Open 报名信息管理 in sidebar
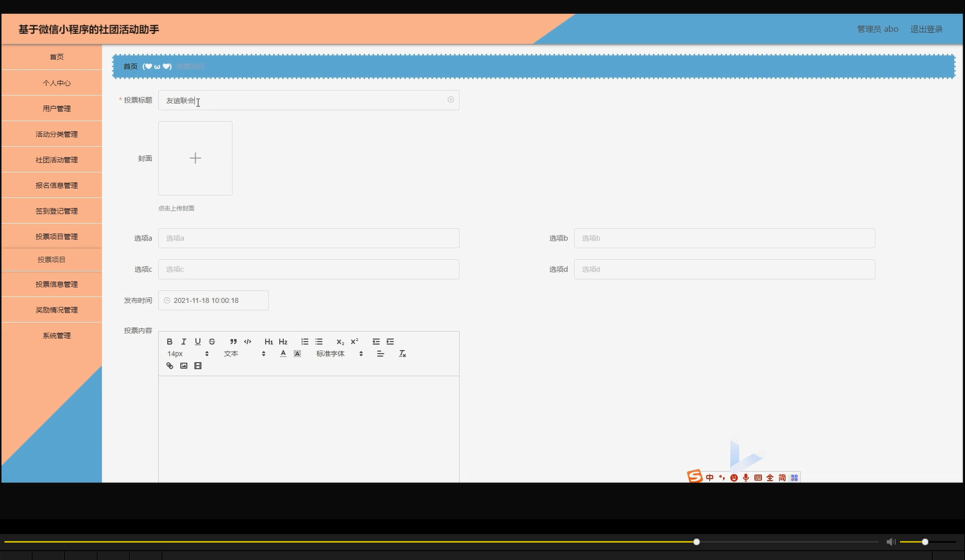 tap(52, 185)
